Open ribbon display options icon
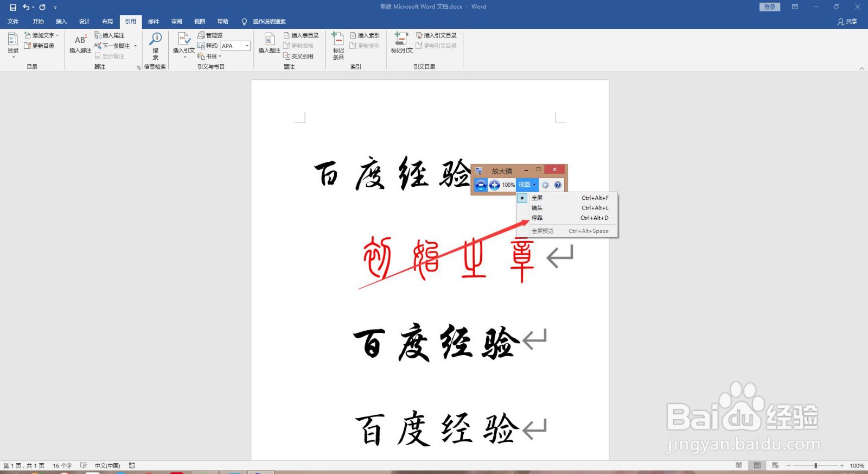 [x=795, y=7]
